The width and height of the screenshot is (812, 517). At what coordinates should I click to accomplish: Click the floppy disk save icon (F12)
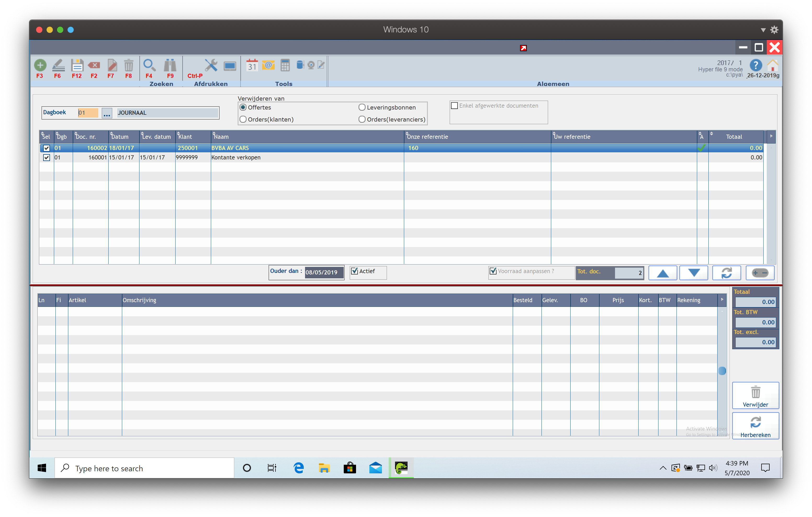[x=77, y=65]
